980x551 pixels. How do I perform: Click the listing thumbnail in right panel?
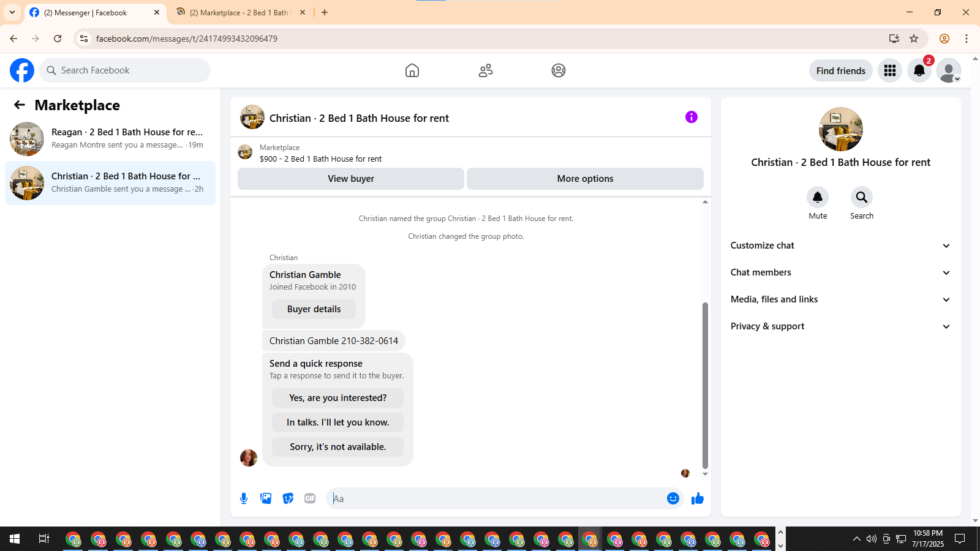841,129
